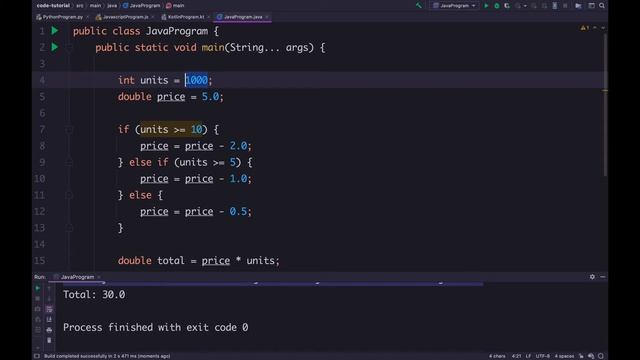Click the highlighted condition units >= 10
Screen dimensions: 640x360
pos(171,129)
